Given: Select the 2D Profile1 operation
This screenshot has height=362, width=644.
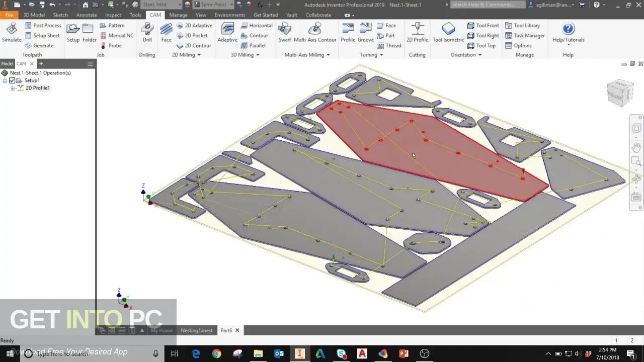Looking at the screenshot, I should point(38,88).
